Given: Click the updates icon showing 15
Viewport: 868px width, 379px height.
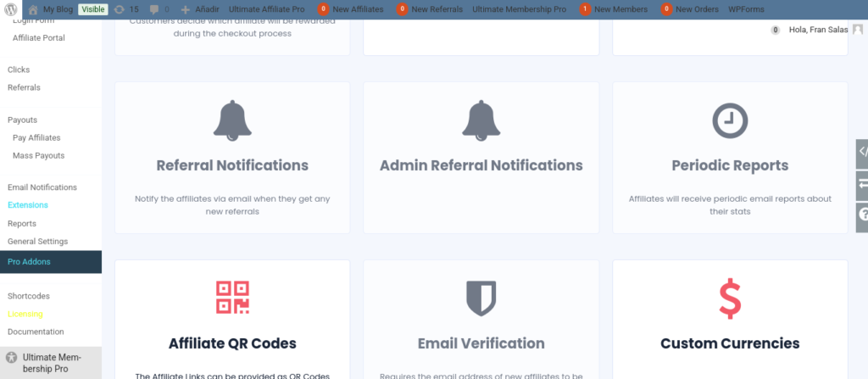Looking at the screenshot, I should coord(119,9).
